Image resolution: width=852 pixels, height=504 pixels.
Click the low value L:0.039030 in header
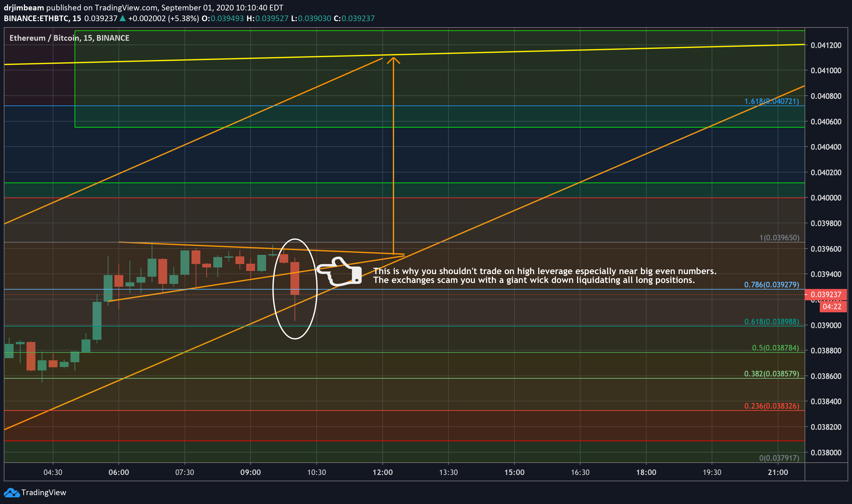[311, 18]
